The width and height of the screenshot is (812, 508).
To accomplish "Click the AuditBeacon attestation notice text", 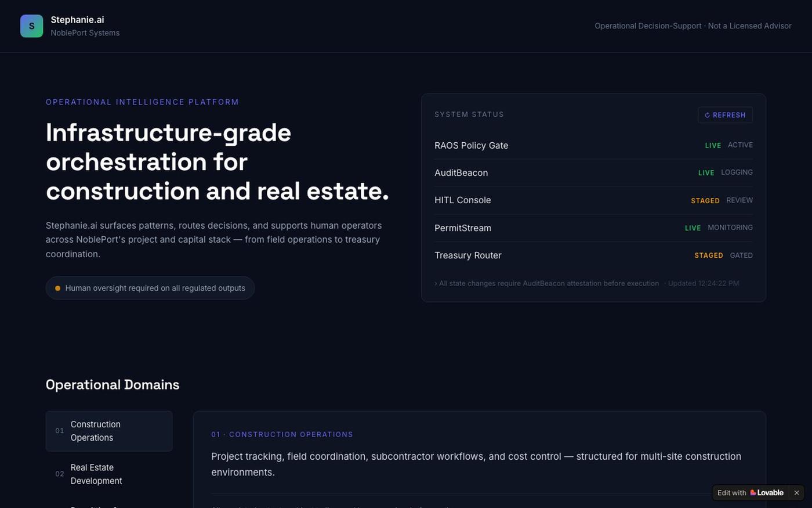I will tap(547, 283).
